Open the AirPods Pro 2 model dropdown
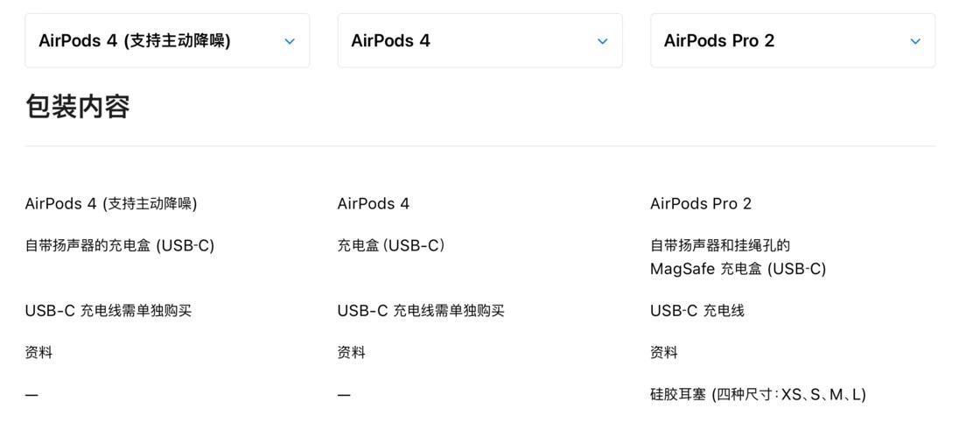The width and height of the screenshot is (980, 444). click(x=792, y=40)
